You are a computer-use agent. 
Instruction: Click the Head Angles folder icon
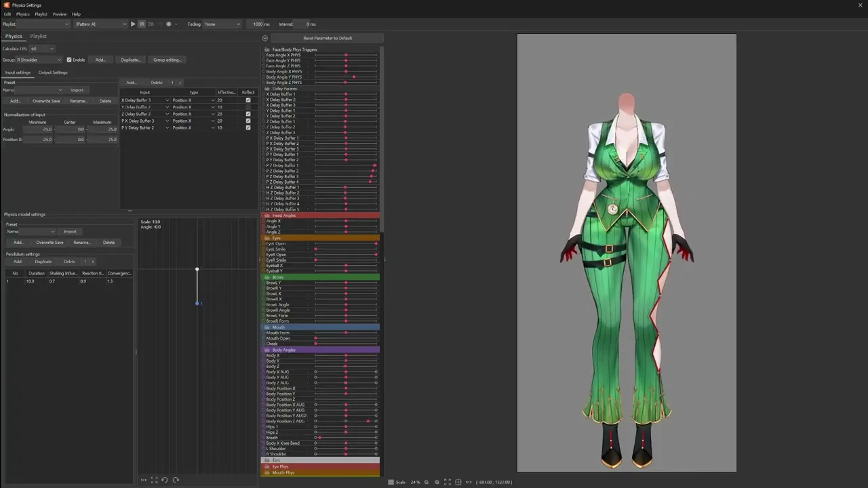click(267, 216)
